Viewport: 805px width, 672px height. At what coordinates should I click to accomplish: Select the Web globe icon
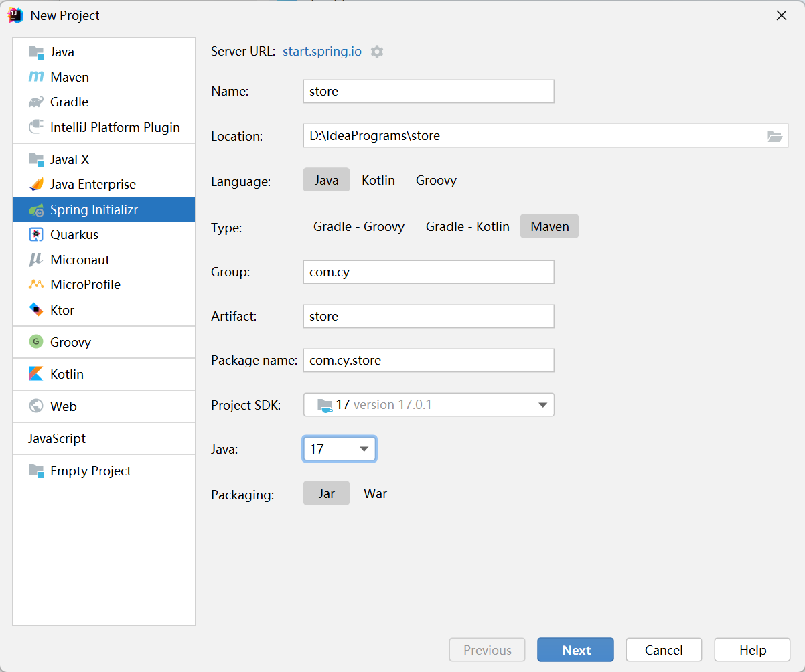tap(36, 406)
